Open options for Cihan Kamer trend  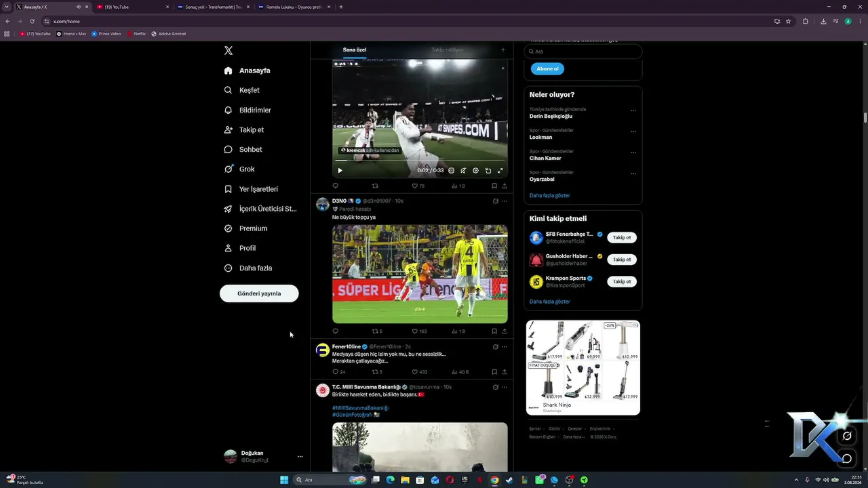point(633,152)
